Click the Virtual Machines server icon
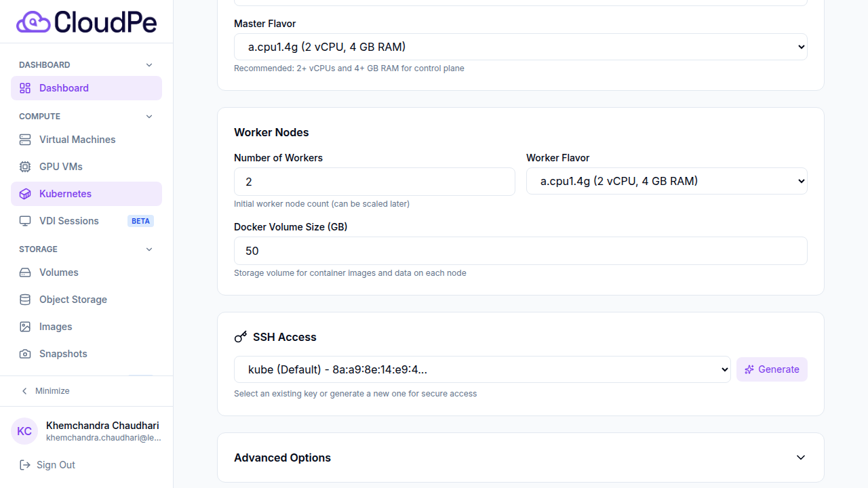 (25, 140)
